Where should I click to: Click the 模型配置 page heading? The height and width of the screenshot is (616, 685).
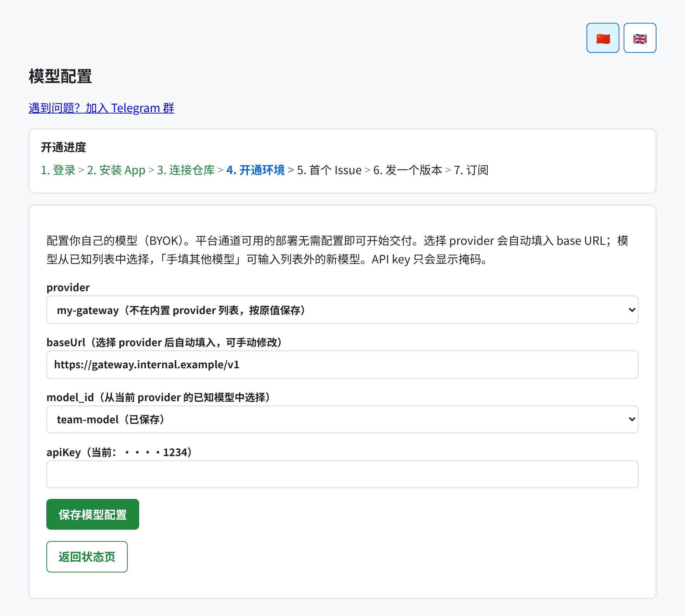point(60,76)
